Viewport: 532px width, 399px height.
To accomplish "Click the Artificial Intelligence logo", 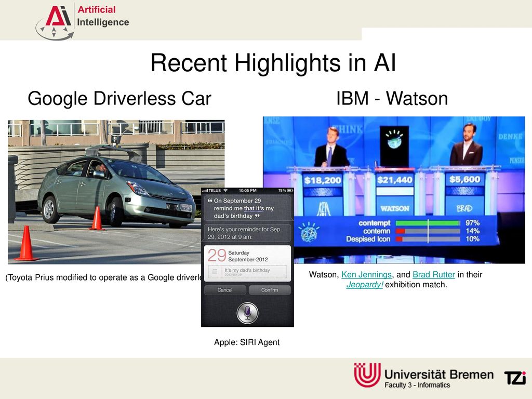I will tap(83, 21).
